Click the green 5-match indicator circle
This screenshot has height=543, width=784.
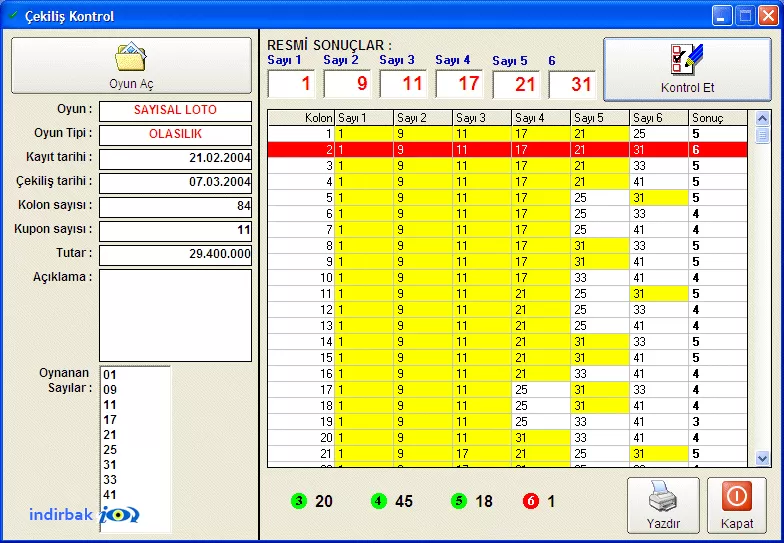pos(458,500)
